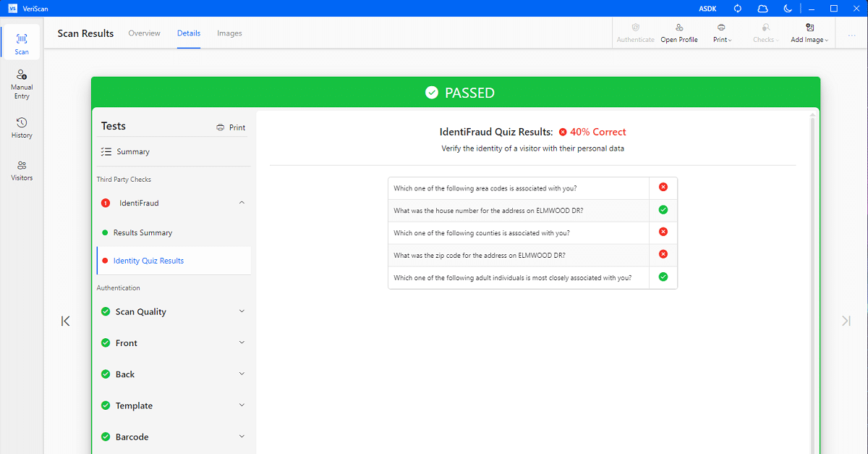Switch to the Overview tab
The height and width of the screenshot is (454, 868).
(144, 33)
